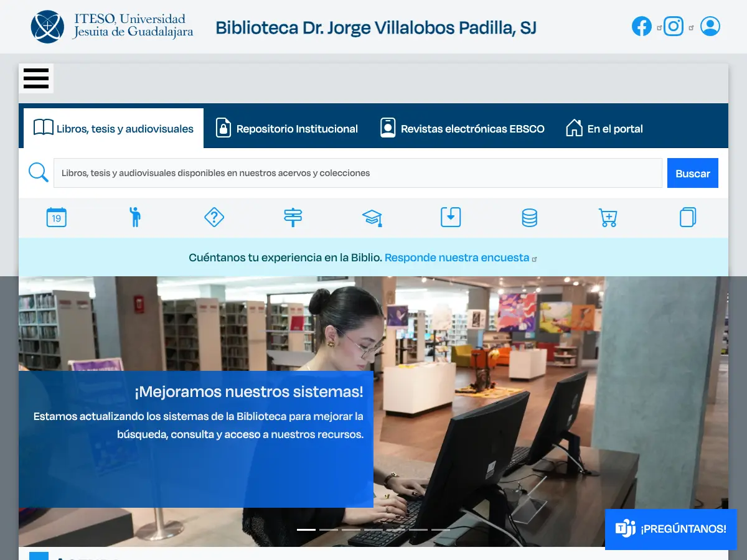Click the shopping cart plus icon
The image size is (747, 560).
(x=608, y=218)
